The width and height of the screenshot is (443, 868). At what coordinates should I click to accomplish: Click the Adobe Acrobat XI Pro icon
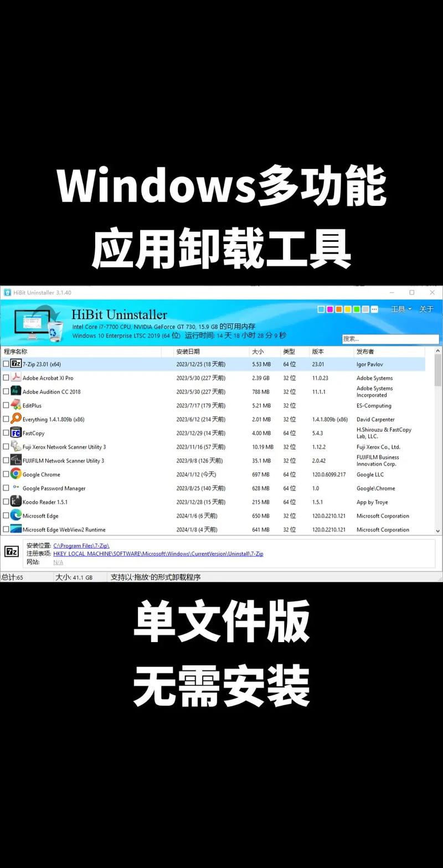point(16,378)
